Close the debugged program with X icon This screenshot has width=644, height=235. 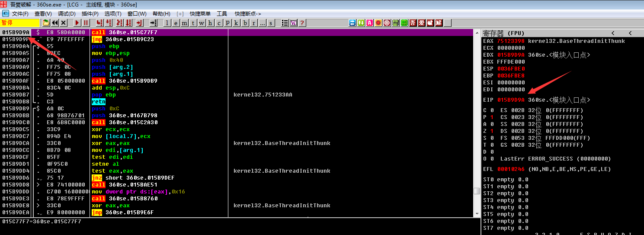[x=64, y=23]
